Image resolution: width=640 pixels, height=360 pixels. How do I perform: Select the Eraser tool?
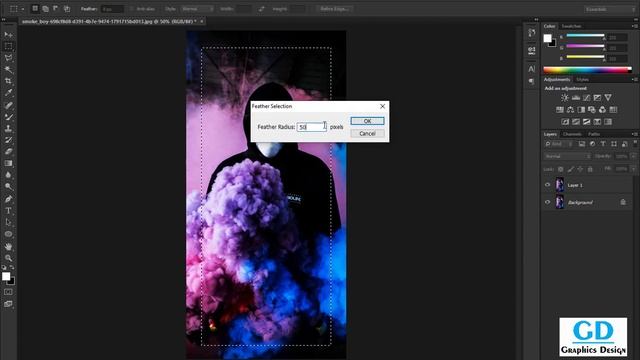coord(8,151)
